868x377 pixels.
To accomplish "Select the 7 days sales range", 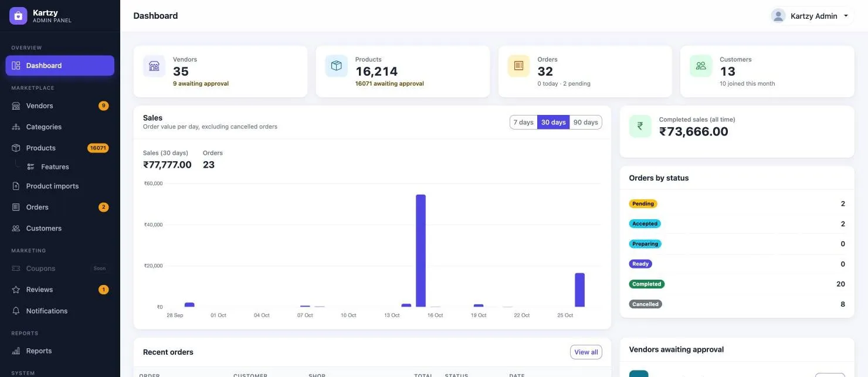I will (x=523, y=122).
